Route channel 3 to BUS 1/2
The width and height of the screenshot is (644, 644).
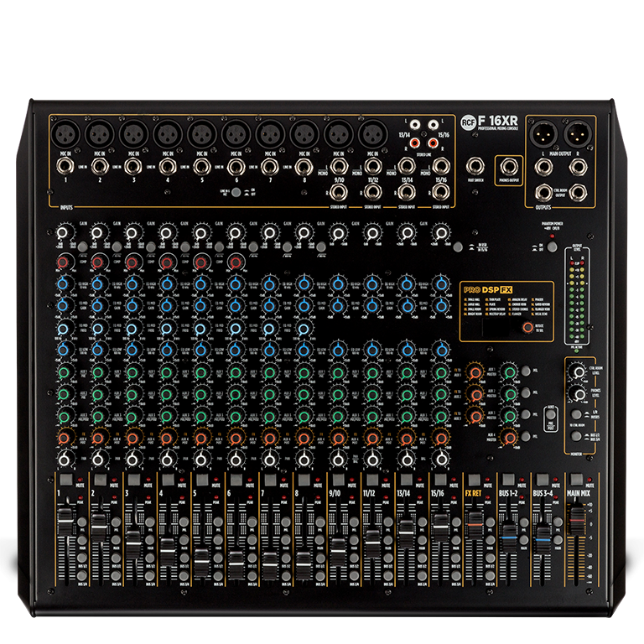(x=150, y=558)
